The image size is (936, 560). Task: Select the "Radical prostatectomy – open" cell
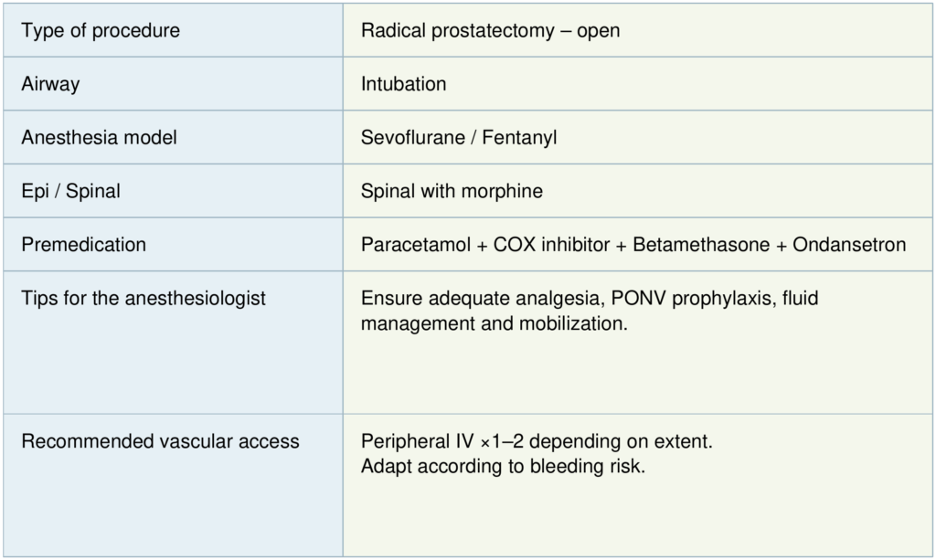(490, 31)
